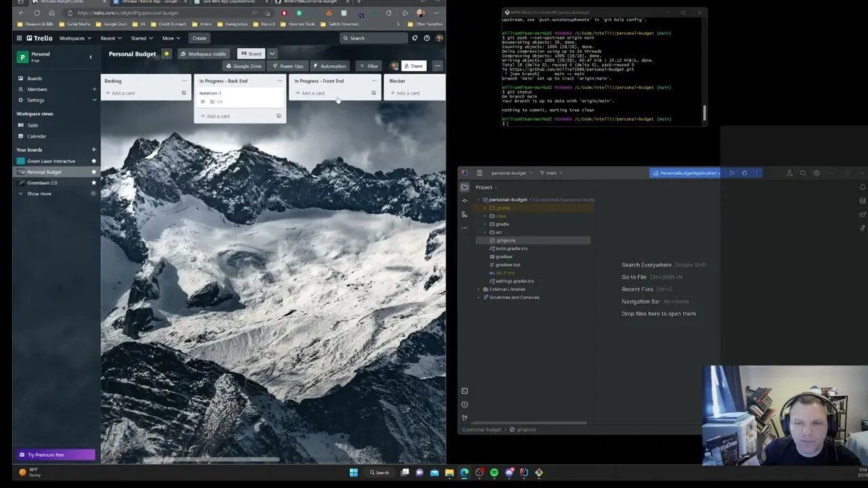Open Front End list actions menu
This screenshot has width=868, height=488.
pyautogui.click(x=374, y=81)
